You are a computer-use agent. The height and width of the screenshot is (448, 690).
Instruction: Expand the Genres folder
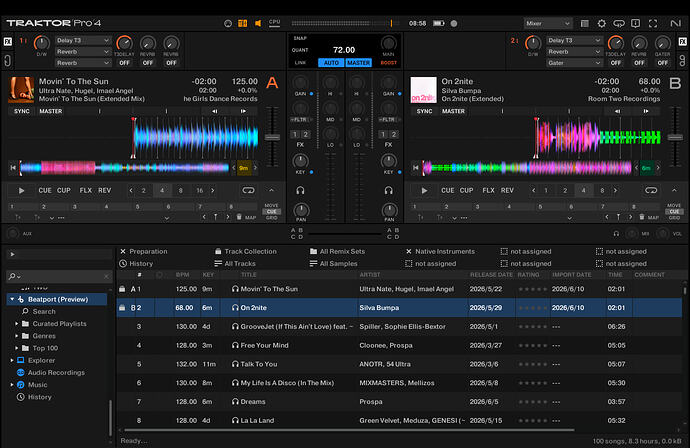16,336
